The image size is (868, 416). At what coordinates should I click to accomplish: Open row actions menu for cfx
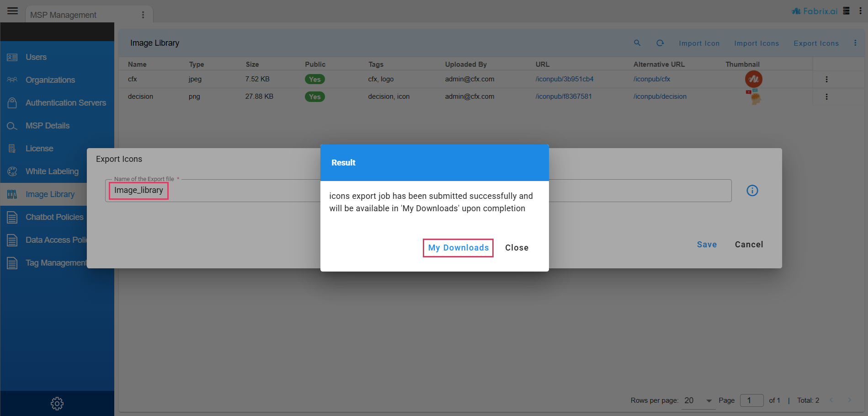coord(826,79)
